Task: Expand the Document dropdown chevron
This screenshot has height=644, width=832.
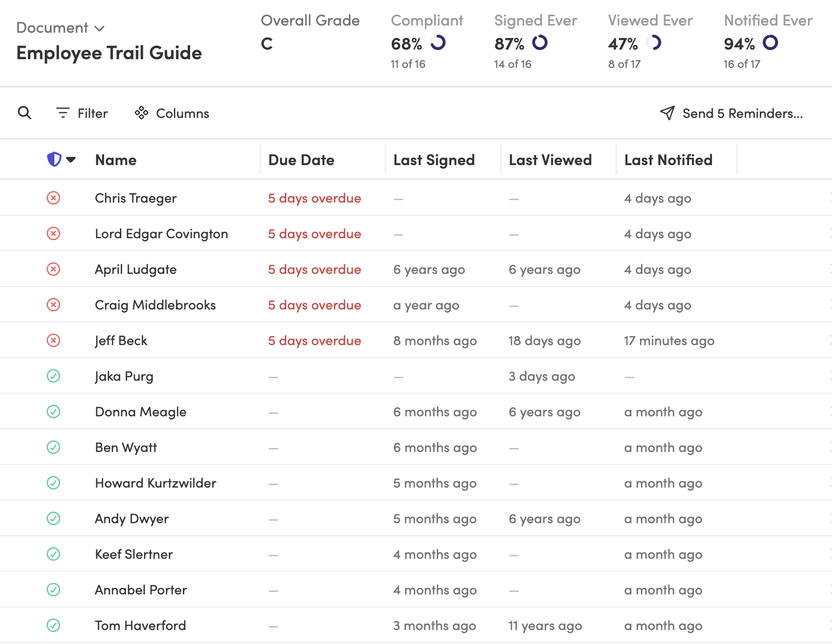Action: [x=100, y=28]
